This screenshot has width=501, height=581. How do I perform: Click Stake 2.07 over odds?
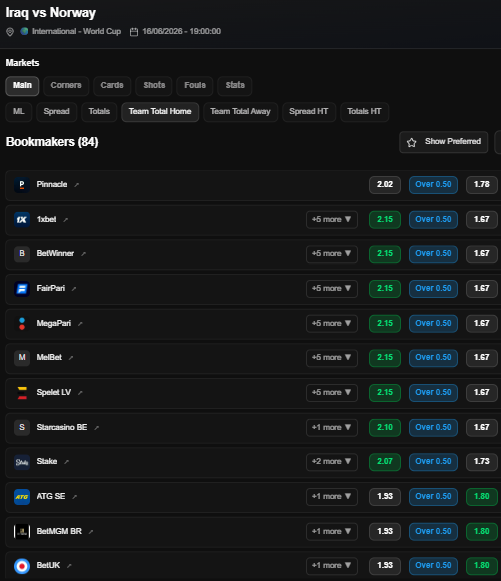385,462
